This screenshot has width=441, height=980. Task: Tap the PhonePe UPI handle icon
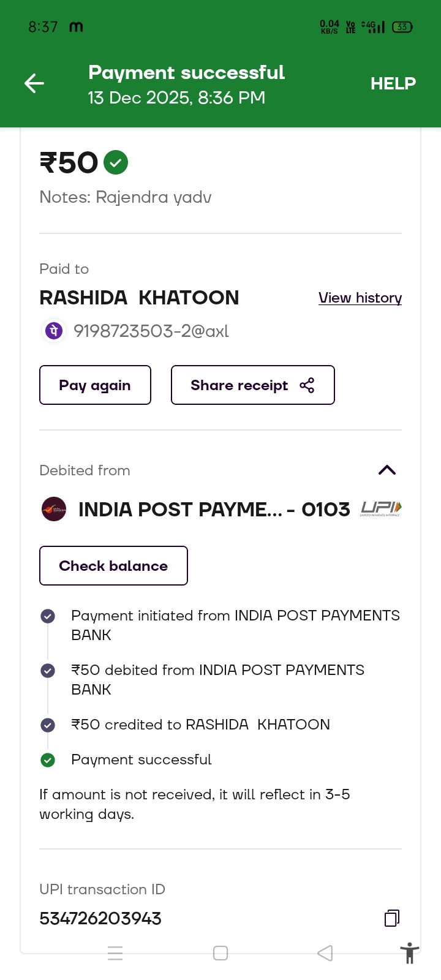click(x=54, y=331)
